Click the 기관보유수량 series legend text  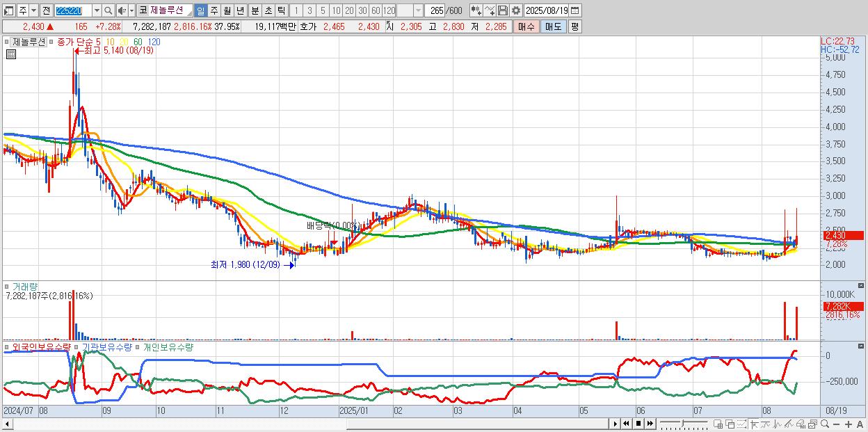106,347
